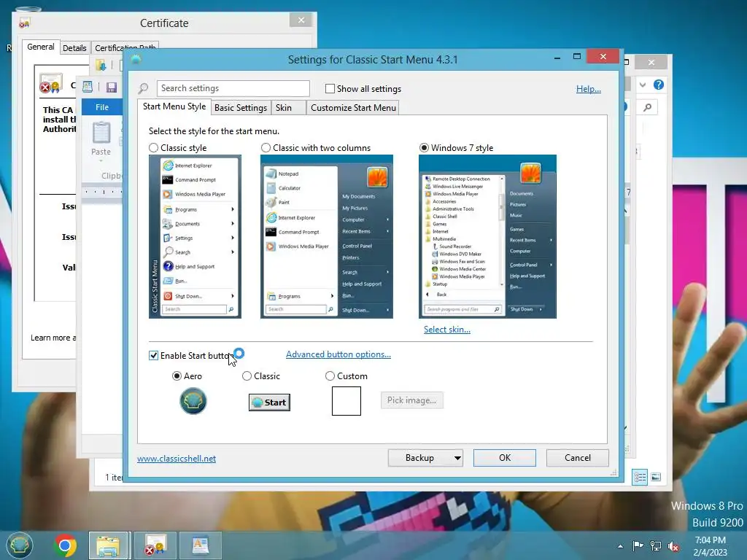Open the General tab in Certificate window
747x560 pixels.
click(41, 47)
